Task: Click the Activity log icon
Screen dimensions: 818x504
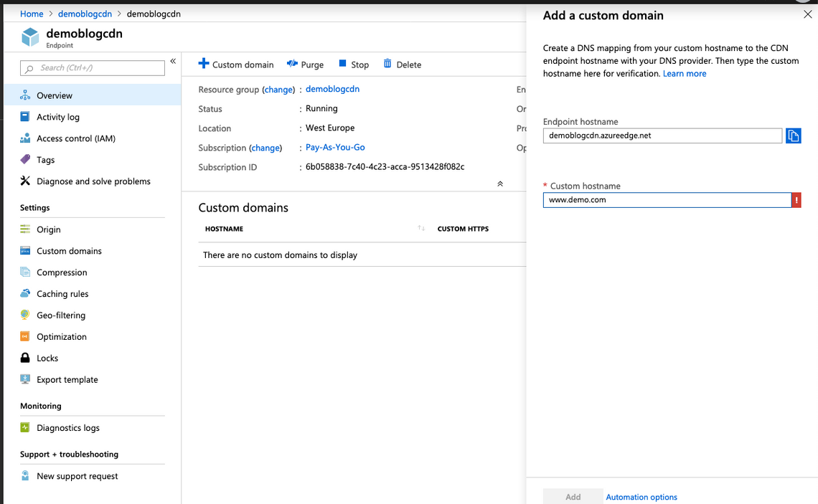Action: (25, 117)
